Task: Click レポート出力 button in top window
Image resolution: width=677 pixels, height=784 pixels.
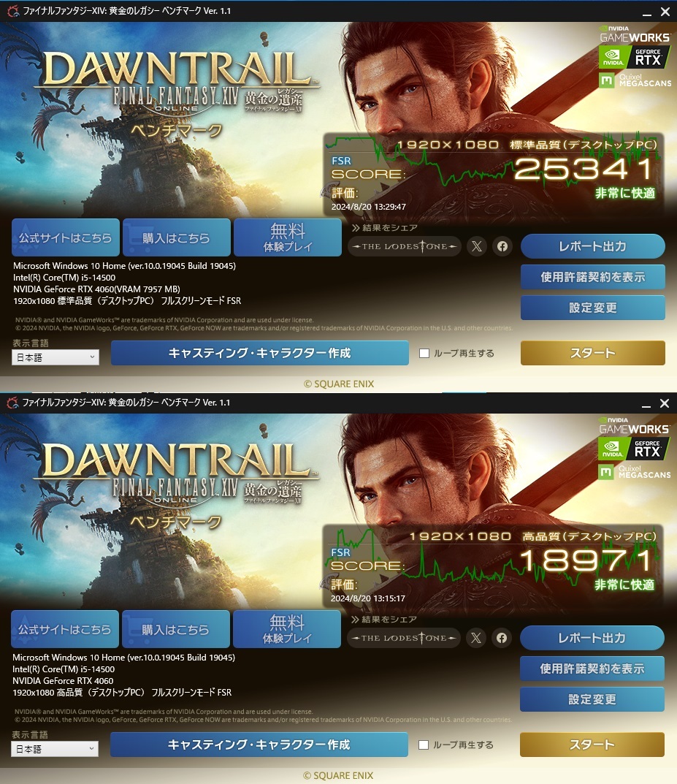Action: (592, 246)
